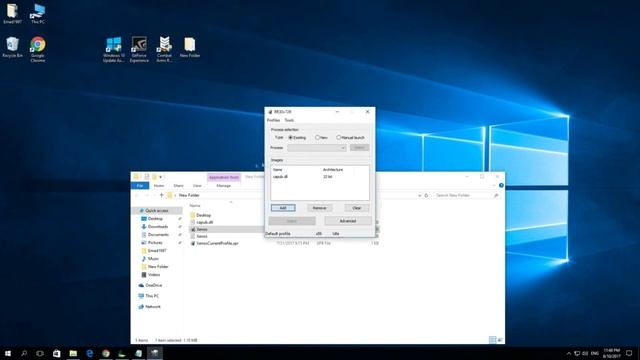Open This PC in the Explorer sidebar
This screenshot has height=360, width=640.
pyautogui.click(x=152, y=296)
